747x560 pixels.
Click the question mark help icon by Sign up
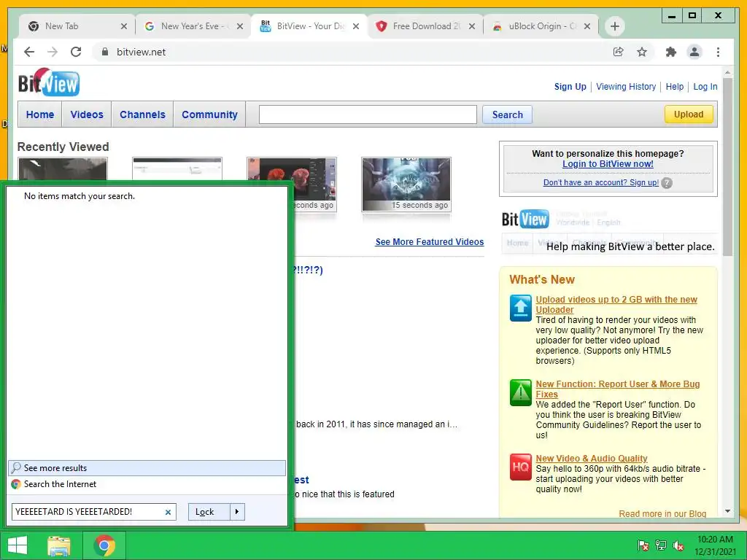click(667, 183)
